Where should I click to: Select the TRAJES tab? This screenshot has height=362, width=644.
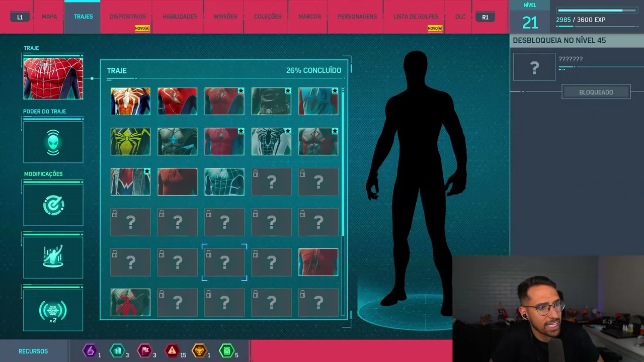click(x=83, y=17)
